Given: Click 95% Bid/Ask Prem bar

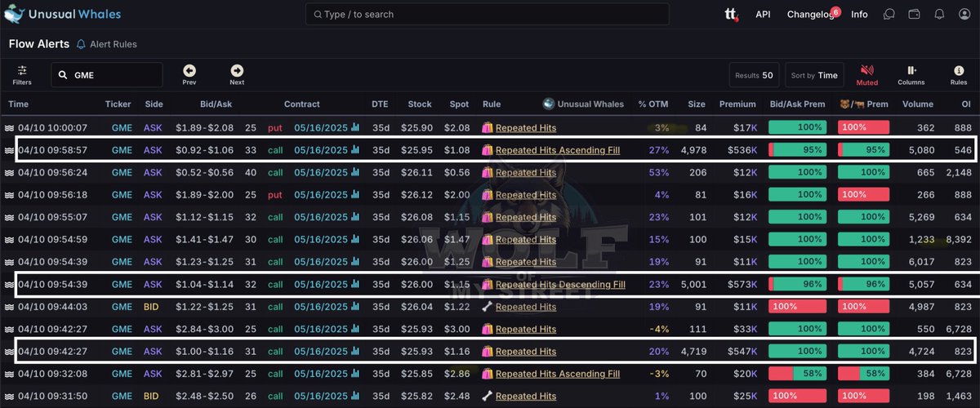Looking at the screenshot, I should tap(797, 150).
